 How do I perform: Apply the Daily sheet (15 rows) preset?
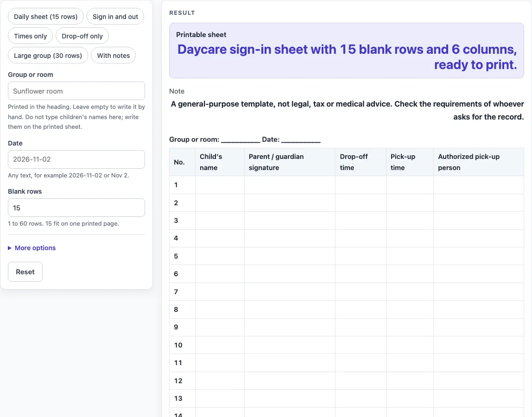(x=46, y=17)
